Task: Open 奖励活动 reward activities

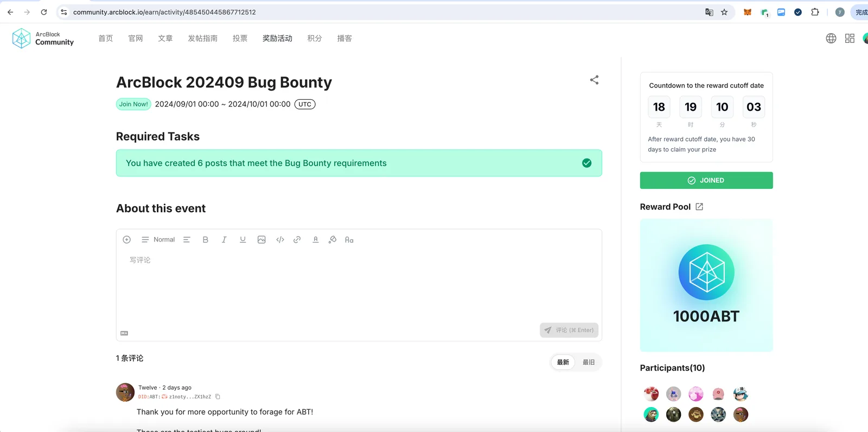Action: 278,39
